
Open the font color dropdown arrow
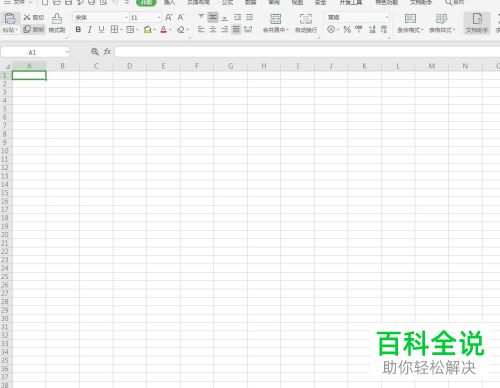point(170,30)
